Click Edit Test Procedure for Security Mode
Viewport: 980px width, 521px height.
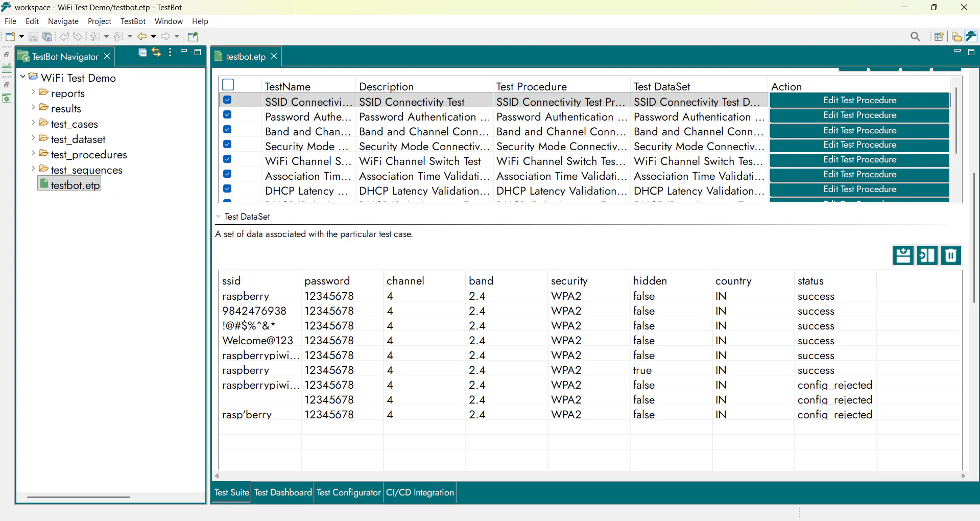click(x=859, y=145)
